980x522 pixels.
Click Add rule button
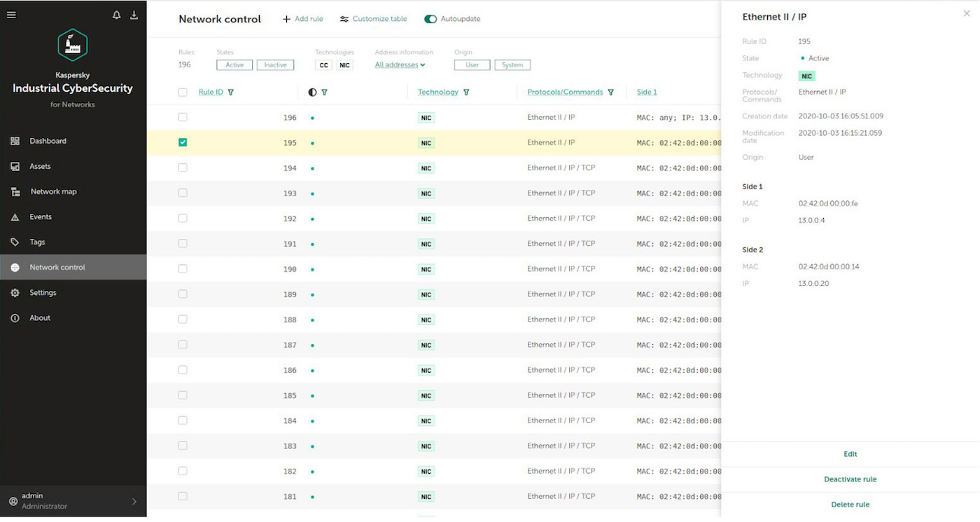[x=302, y=19]
